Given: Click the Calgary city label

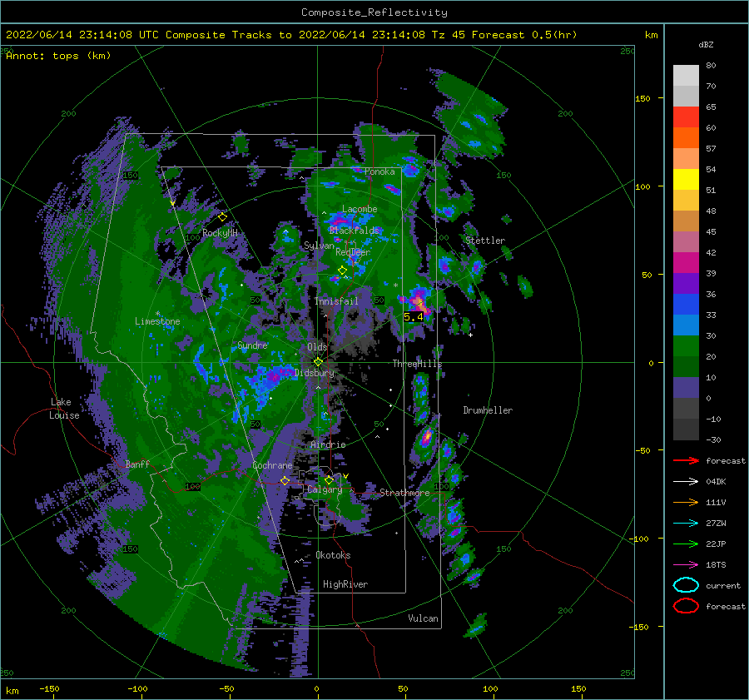Looking at the screenshot, I should [325, 489].
